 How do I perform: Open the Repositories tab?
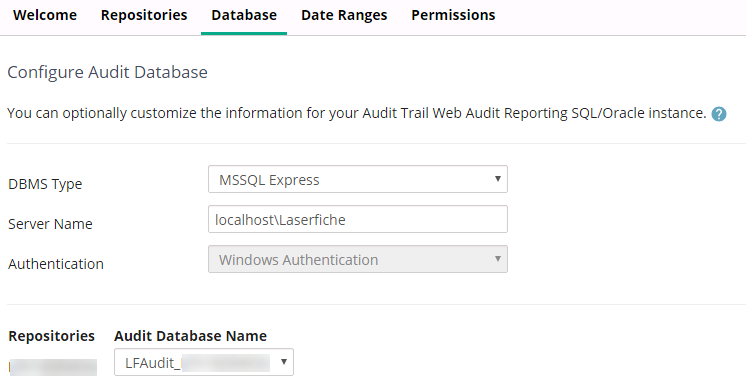point(144,15)
